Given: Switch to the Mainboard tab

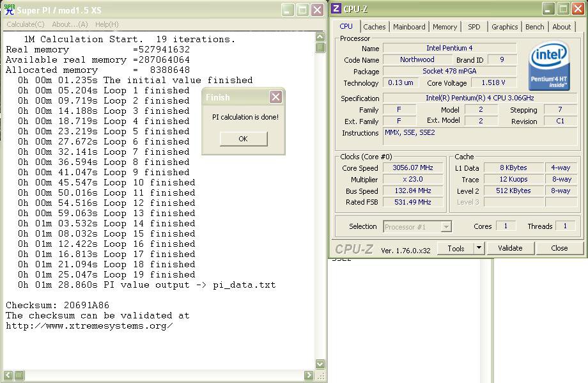Looking at the screenshot, I should [409, 27].
